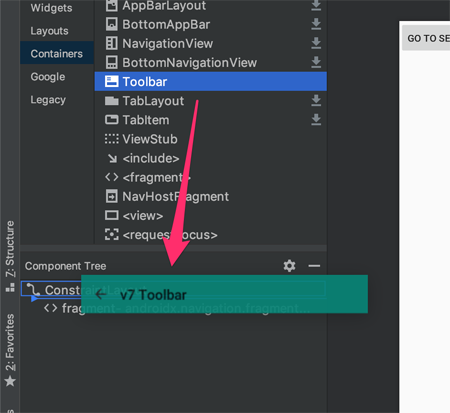
Task: Open Component Tree gear settings
Action: 289,266
